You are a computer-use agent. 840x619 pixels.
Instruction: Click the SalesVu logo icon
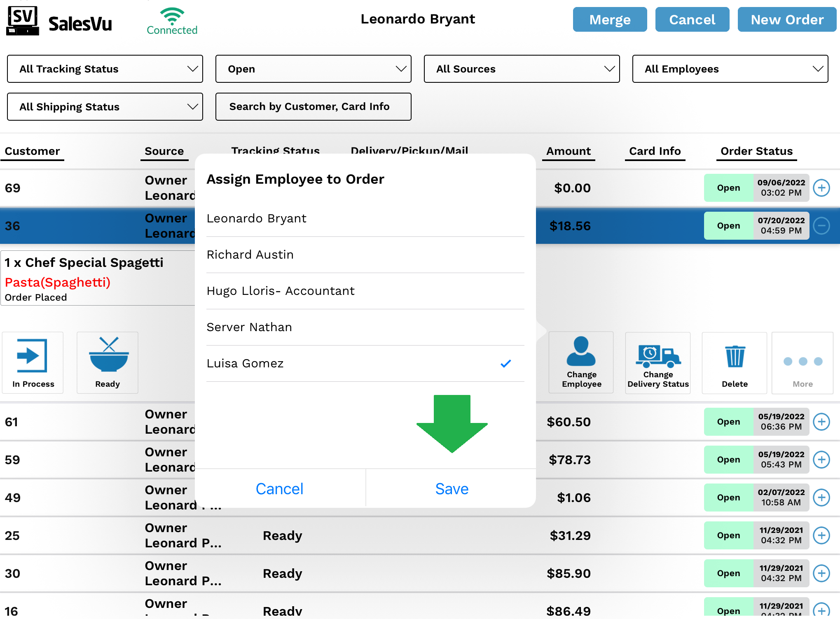click(23, 21)
